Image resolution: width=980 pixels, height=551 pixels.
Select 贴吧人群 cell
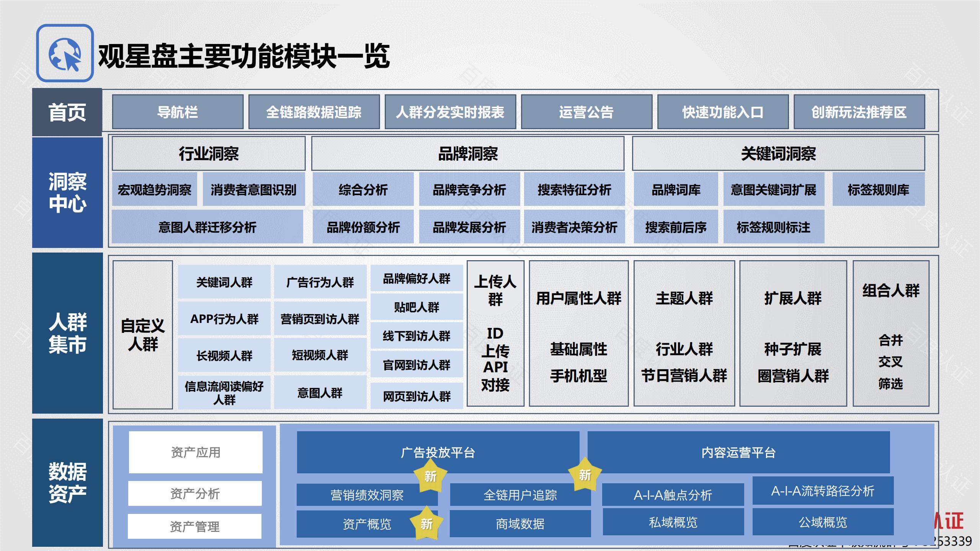(416, 307)
